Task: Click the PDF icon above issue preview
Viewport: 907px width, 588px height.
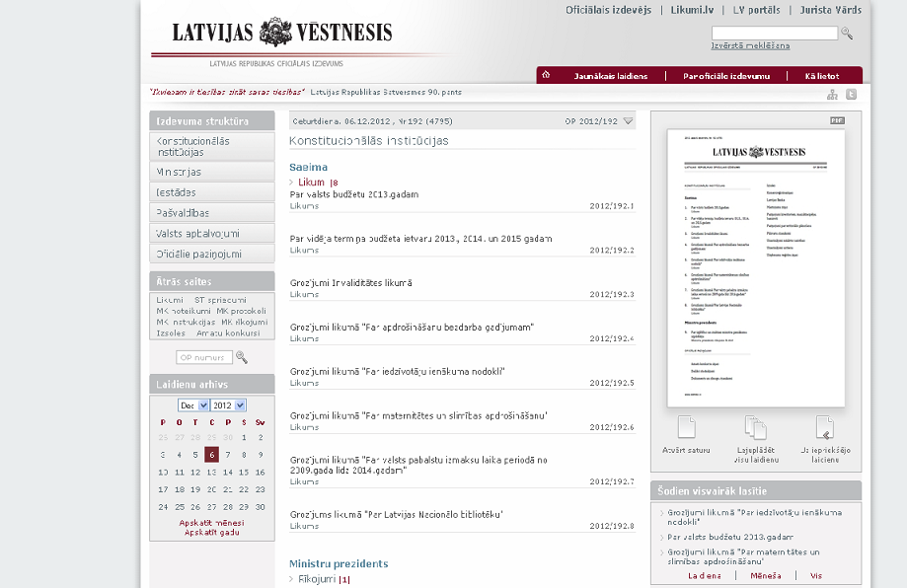Action: coord(837,120)
